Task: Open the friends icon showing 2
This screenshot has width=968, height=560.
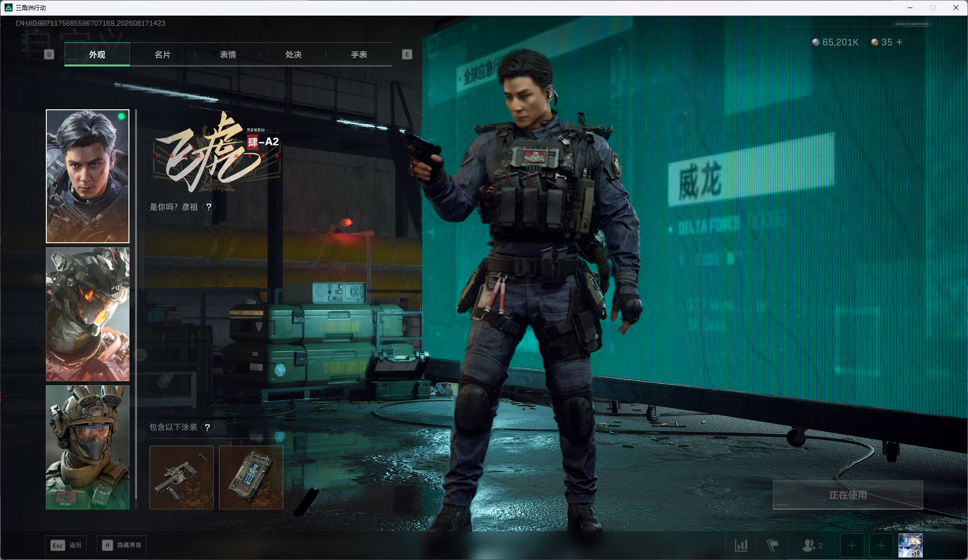Action: pyautogui.click(x=812, y=545)
